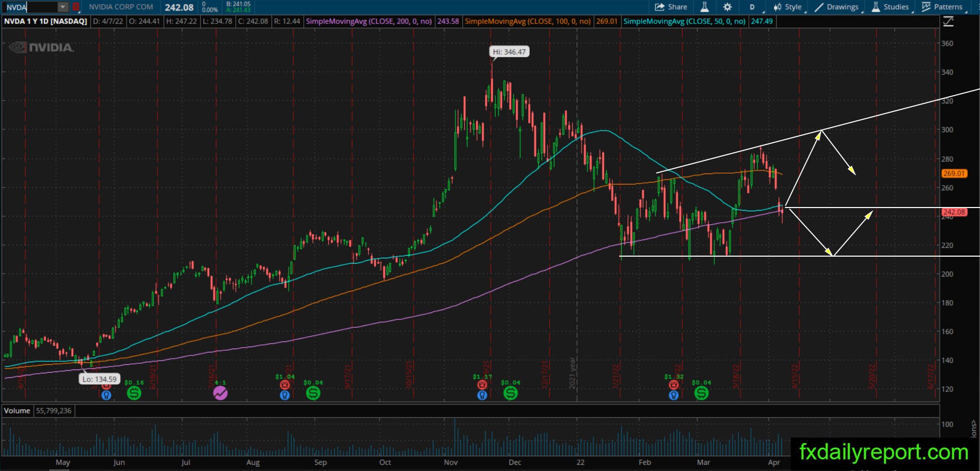
Task: Click the green dividend icon near September
Action: coord(313,393)
